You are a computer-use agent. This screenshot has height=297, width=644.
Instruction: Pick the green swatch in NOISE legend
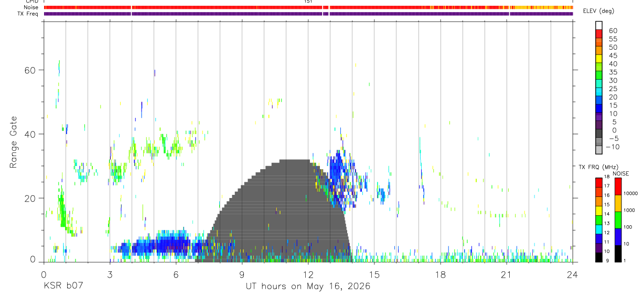point(618,220)
